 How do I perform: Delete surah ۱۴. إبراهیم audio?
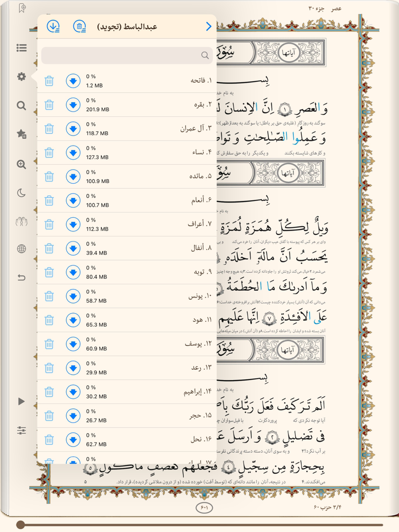[x=49, y=392]
